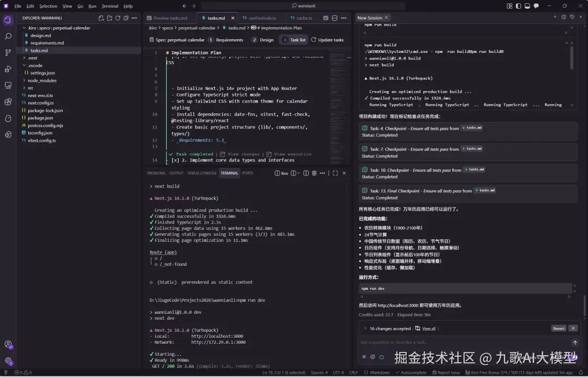The image size is (588, 377).
Task: Click the Revert button
Action: click(x=559, y=329)
